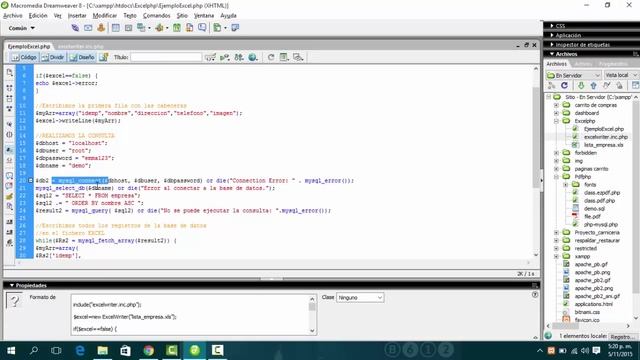
Task: Collapse the Excelphp folder
Action: coord(556,121)
